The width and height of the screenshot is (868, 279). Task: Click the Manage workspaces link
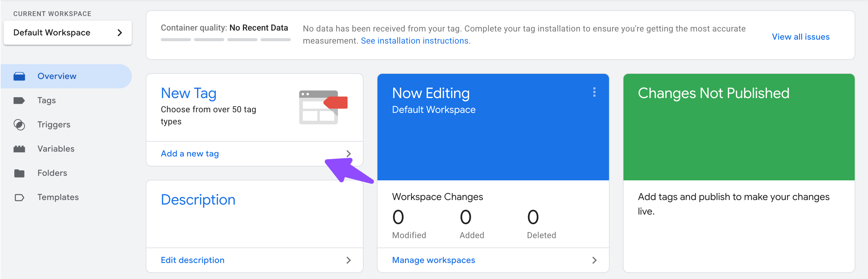(x=433, y=260)
